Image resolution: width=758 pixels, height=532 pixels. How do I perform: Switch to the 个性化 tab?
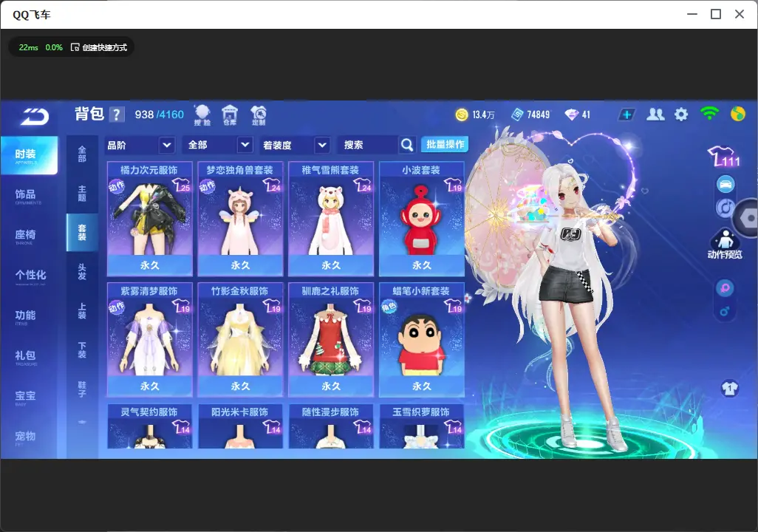29,276
